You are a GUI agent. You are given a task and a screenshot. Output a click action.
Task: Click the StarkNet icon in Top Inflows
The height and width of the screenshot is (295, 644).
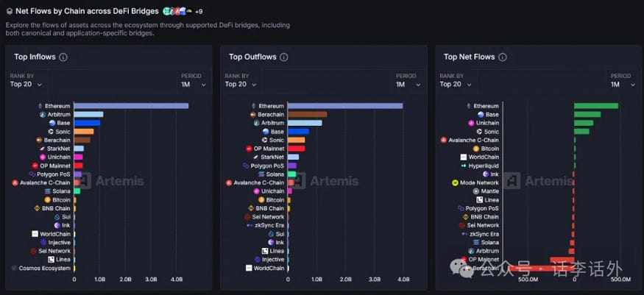(42, 149)
